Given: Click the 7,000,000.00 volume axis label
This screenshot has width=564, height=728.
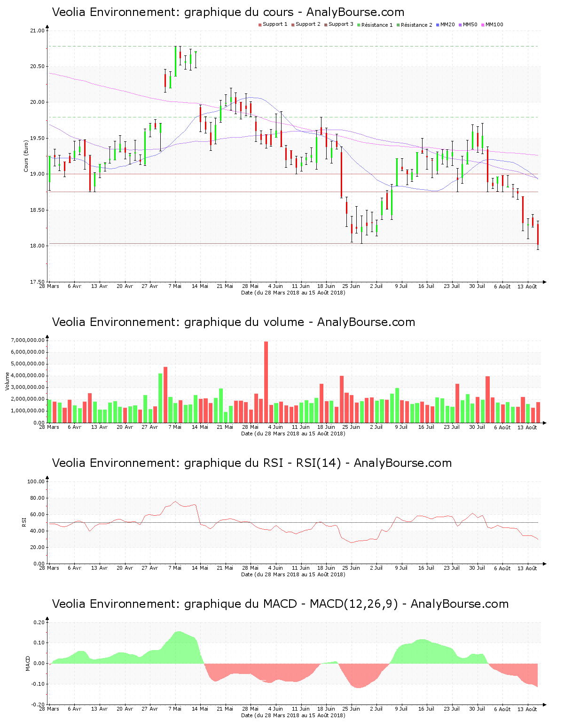Looking at the screenshot, I should (27, 340).
